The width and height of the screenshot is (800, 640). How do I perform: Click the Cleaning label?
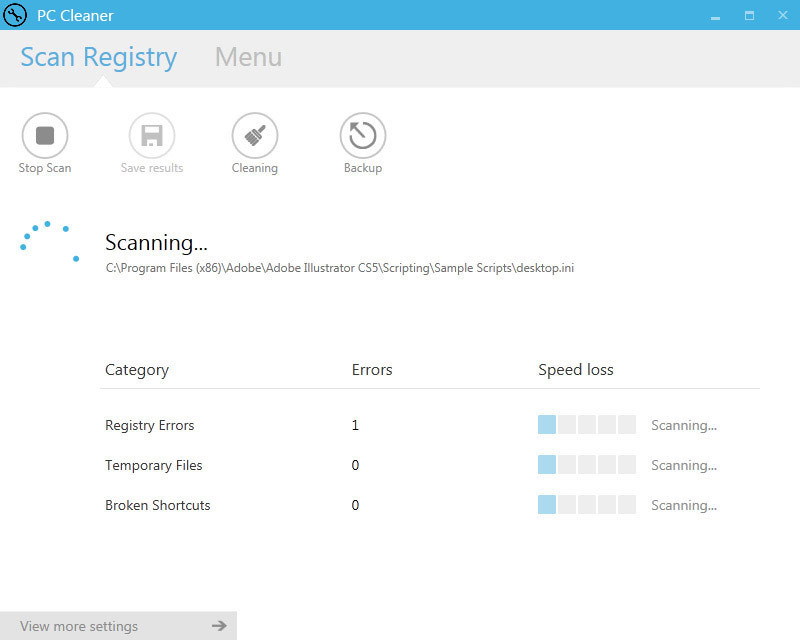pos(255,168)
